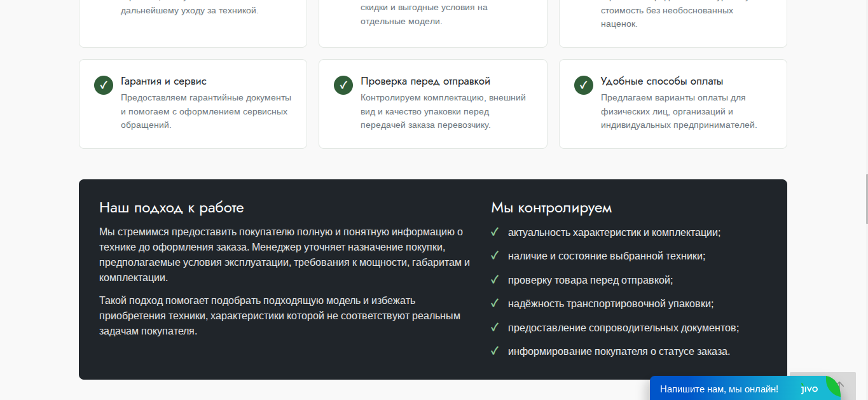Click list item 'актуальность характеристик и комплектации;'
Screen dimensions: 868x400
point(614,232)
